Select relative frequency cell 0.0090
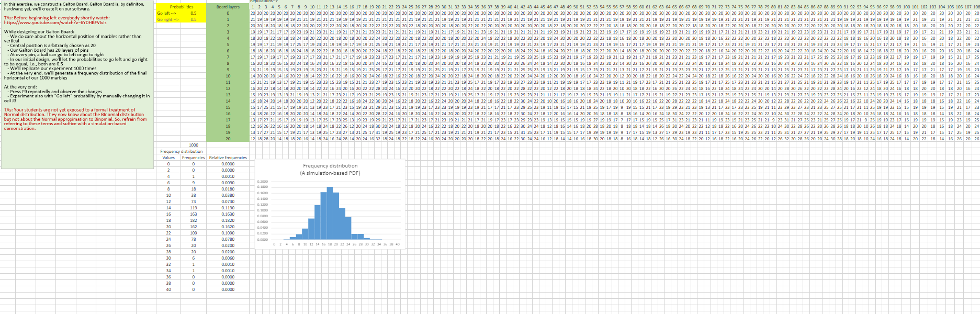The image size is (980, 314). (228, 183)
